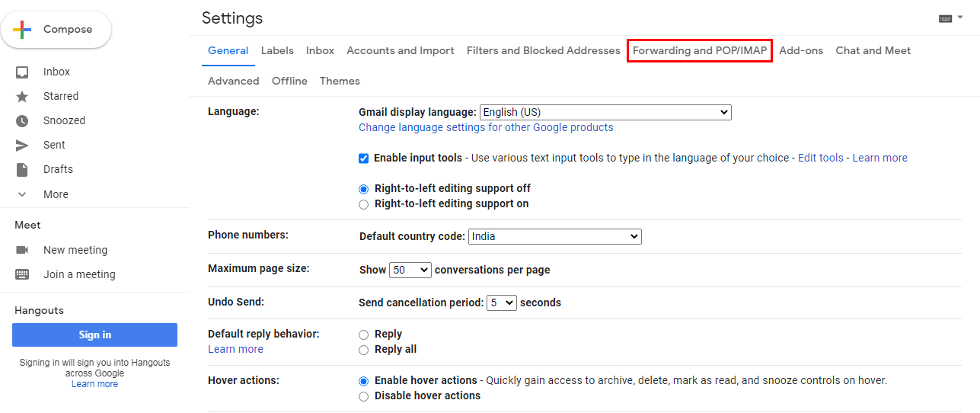The height and width of the screenshot is (413, 980).
Task: Start New meeting camera icon
Action: pyautogui.click(x=22, y=250)
